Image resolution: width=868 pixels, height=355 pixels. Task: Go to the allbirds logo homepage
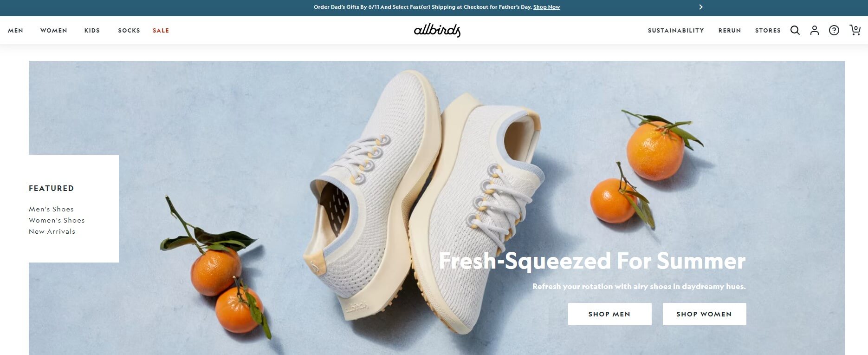(x=437, y=30)
